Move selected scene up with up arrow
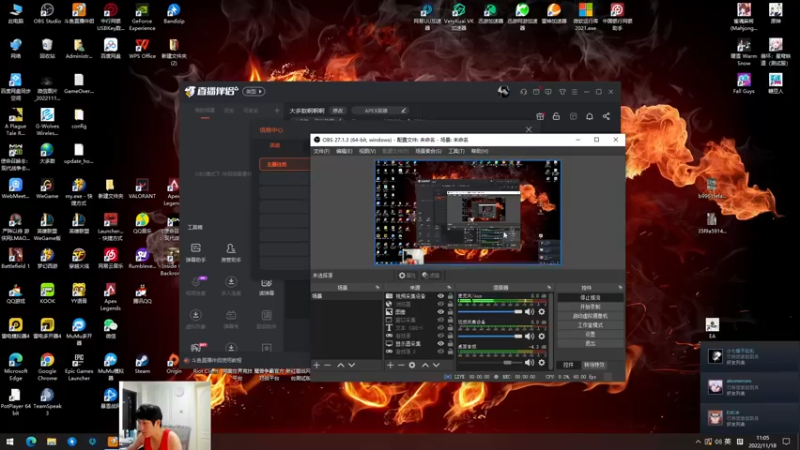 click(340, 365)
